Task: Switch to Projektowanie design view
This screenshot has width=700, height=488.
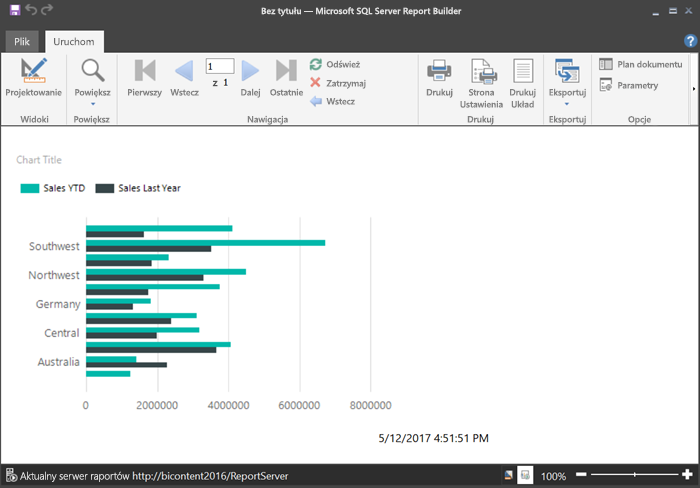Action: [x=33, y=77]
